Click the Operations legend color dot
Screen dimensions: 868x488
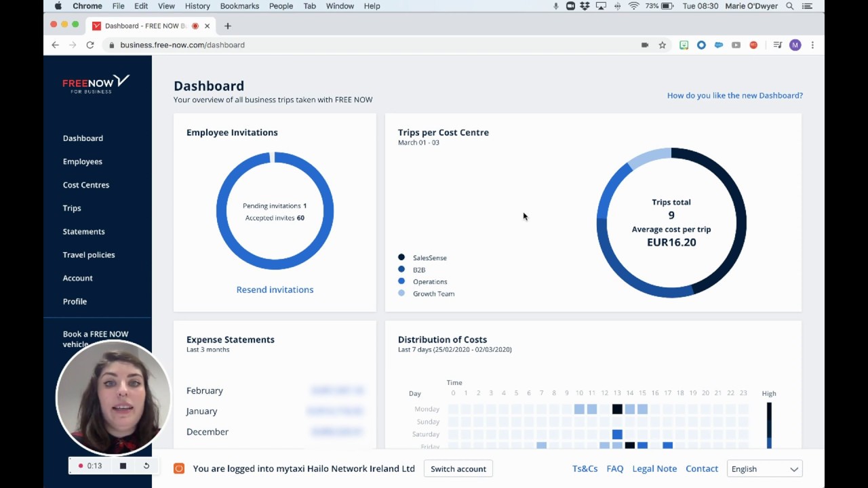click(401, 281)
